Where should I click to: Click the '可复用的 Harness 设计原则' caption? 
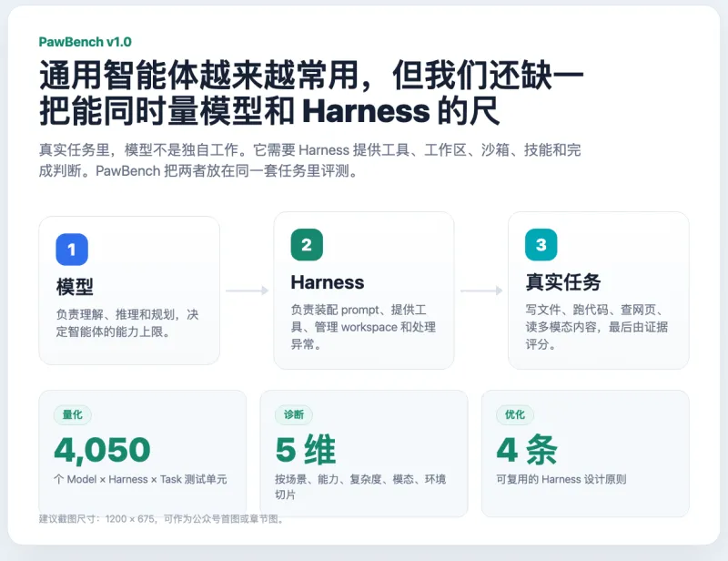click(561, 479)
